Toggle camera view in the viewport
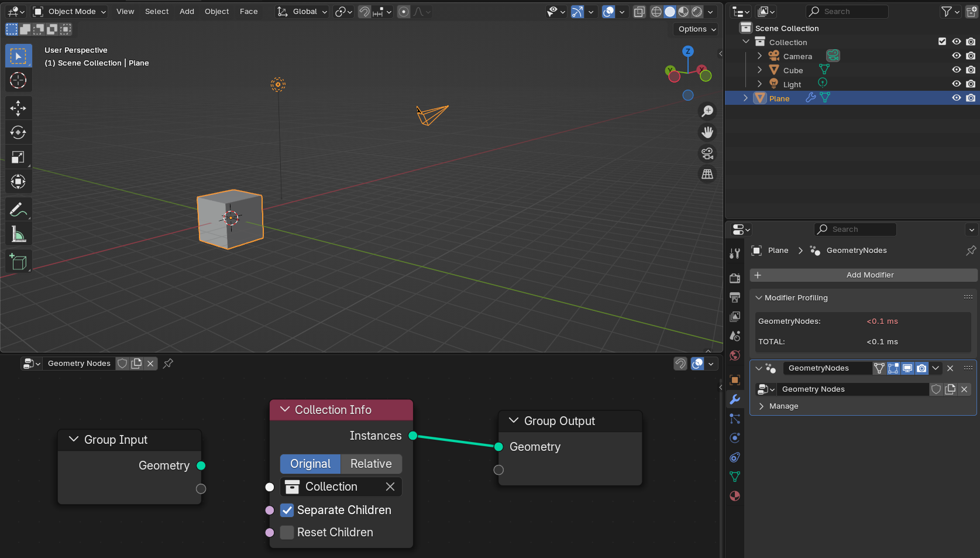 (707, 153)
